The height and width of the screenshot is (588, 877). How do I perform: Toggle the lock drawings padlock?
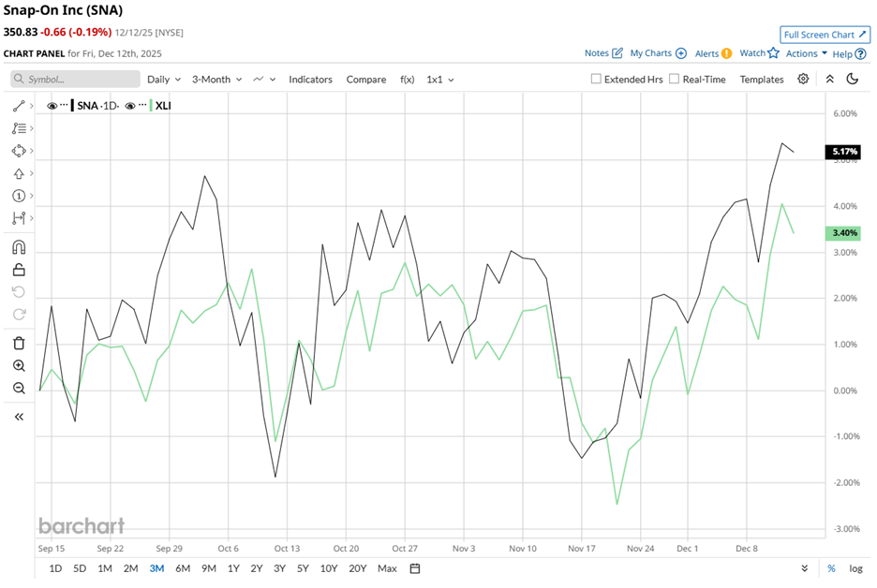coord(19,270)
